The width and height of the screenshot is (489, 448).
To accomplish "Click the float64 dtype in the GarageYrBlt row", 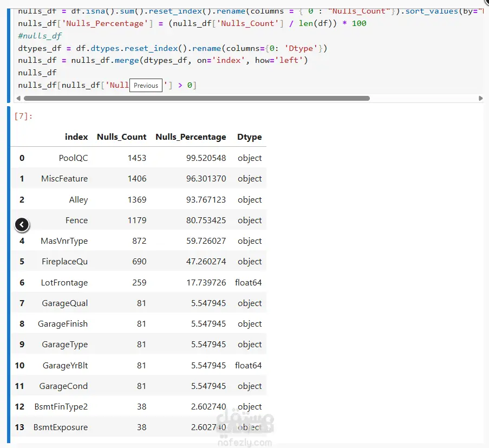I will tap(249, 365).
